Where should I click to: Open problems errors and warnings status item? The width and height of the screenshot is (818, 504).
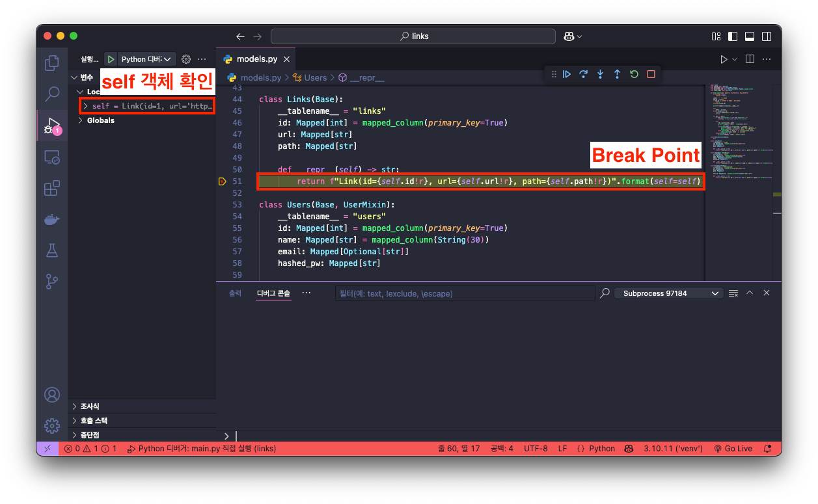pos(90,449)
